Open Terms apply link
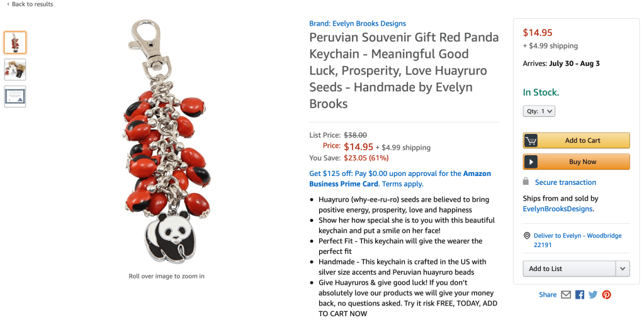This screenshot has height=325, width=644. pyautogui.click(x=403, y=184)
